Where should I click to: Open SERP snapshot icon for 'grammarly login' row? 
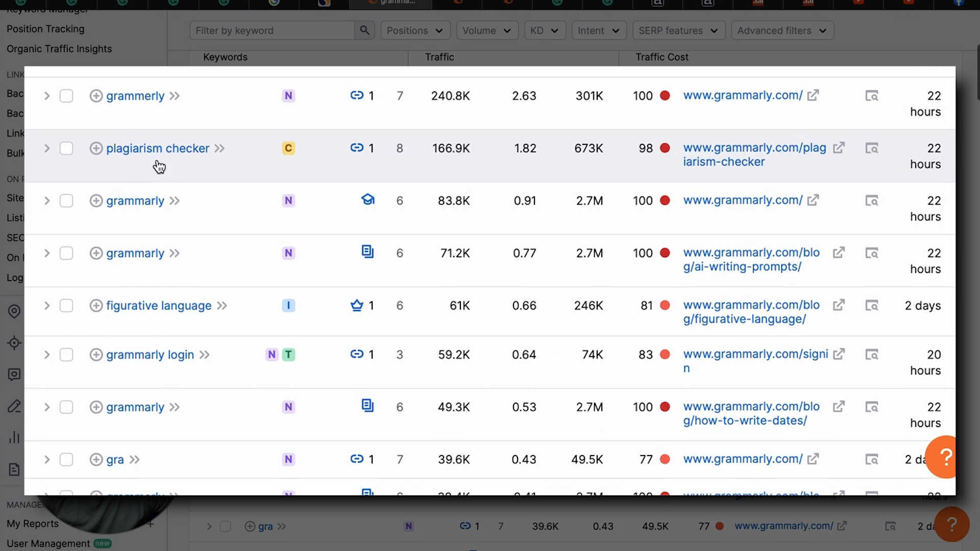[x=871, y=355]
